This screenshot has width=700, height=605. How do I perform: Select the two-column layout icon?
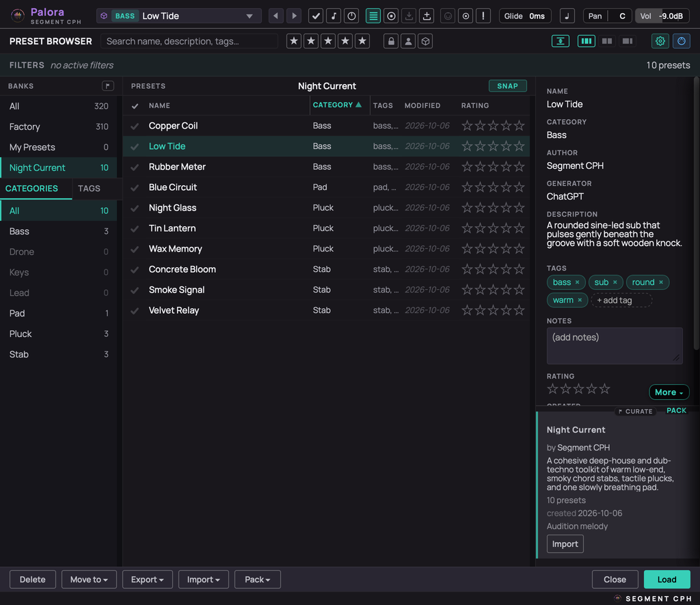point(607,41)
